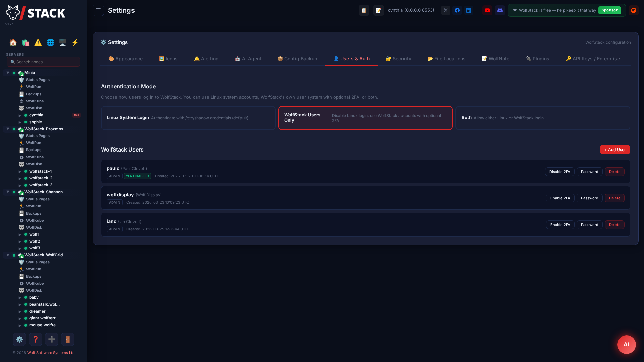Select Linux System Login authentication mode

tap(188, 118)
